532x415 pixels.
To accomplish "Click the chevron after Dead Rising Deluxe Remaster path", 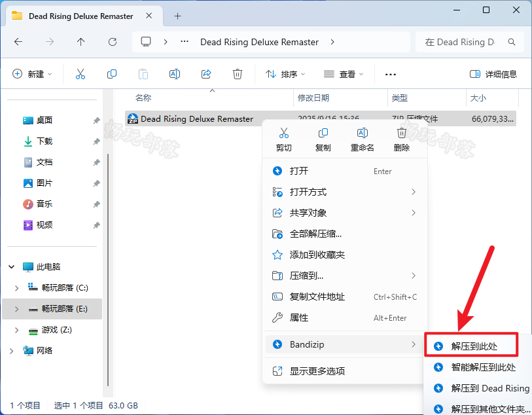I will click(x=332, y=42).
